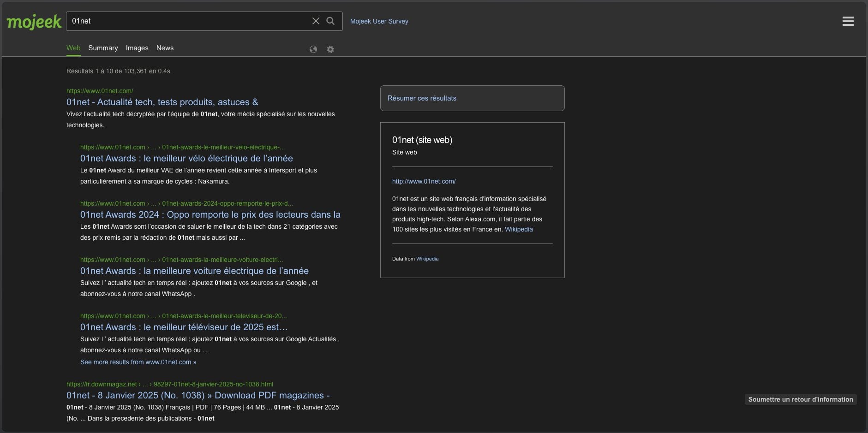Open the Wikipedia link after the infobox description

(x=519, y=229)
